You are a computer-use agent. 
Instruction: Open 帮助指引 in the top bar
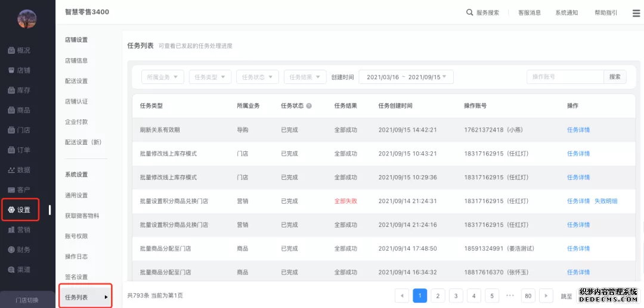[x=606, y=13]
